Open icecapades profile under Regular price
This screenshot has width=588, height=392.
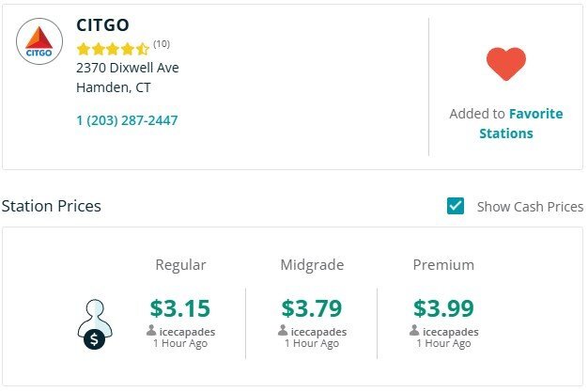(187, 332)
